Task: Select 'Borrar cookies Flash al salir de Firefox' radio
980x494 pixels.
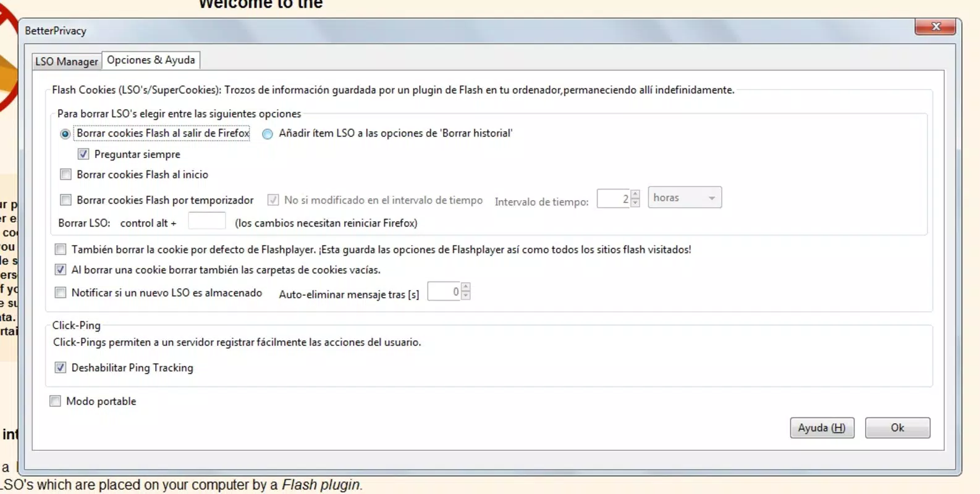Action: coord(65,134)
